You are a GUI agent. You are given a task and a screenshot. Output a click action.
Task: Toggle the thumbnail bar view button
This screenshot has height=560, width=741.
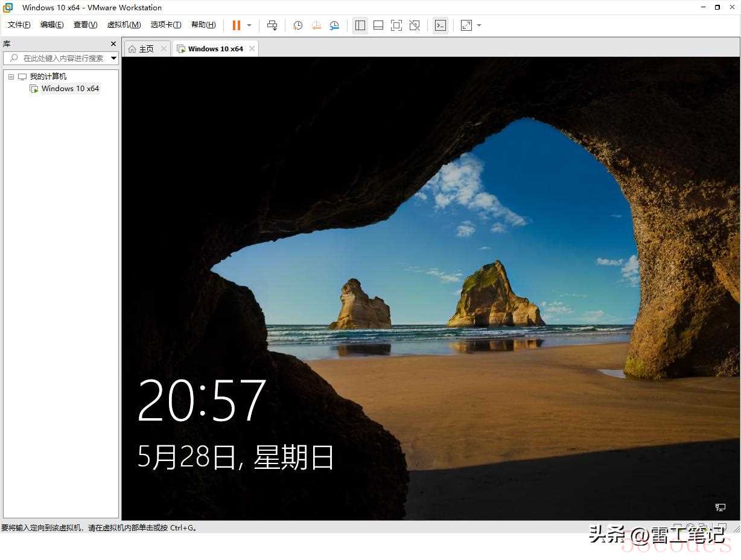coord(378,25)
